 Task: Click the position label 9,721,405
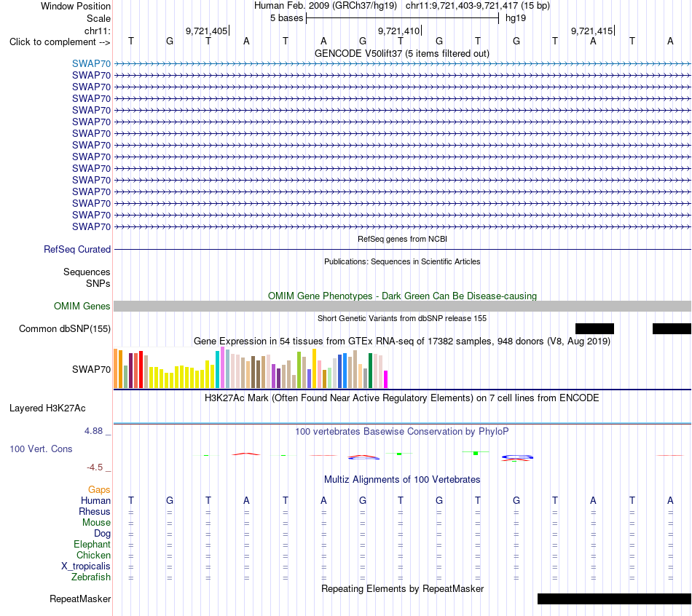(207, 31)
